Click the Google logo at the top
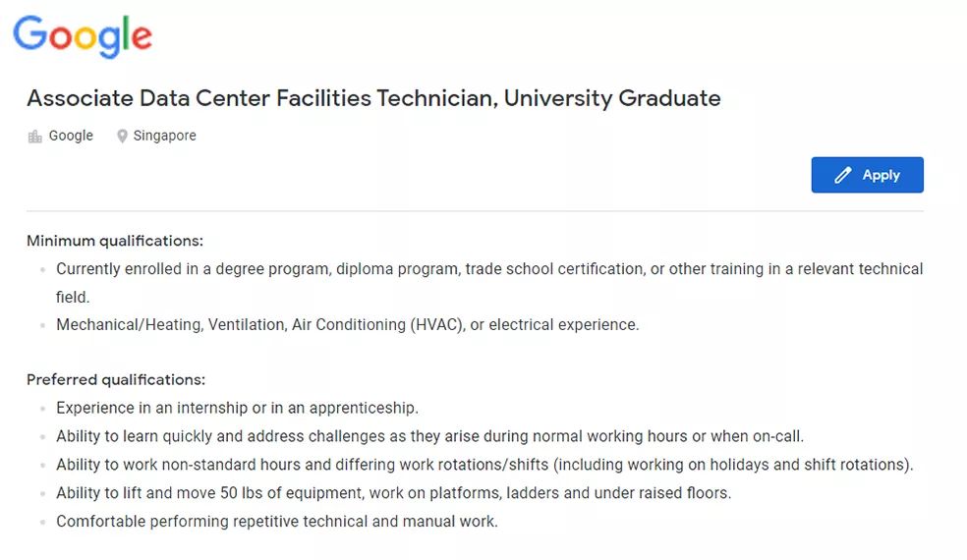Image resolution: width=967 pixels, height=560 pixels. [83, 36]
